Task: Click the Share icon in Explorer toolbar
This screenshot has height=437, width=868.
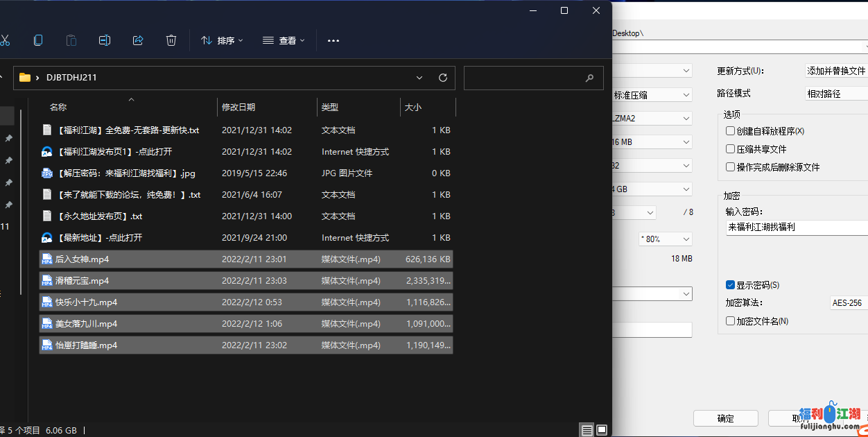Action: 138,40
